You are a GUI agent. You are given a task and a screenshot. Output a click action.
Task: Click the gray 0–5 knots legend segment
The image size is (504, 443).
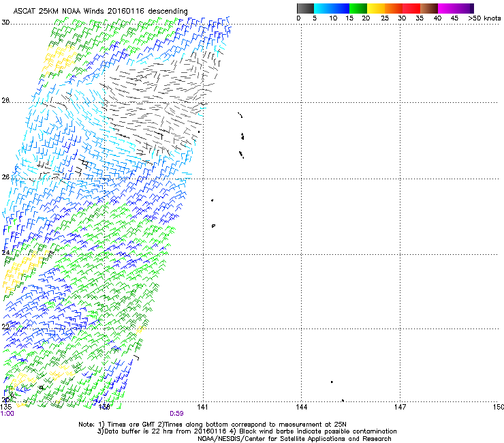click(x=305, y=8)
